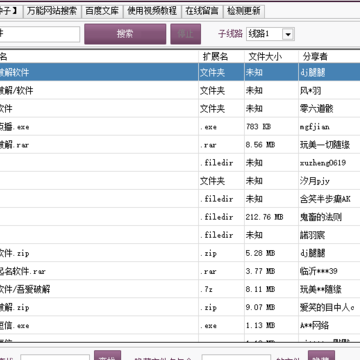Screen dimensions: 360x360
Task: Open the 万能网站搜索 tab
Action: coord(52,11)
